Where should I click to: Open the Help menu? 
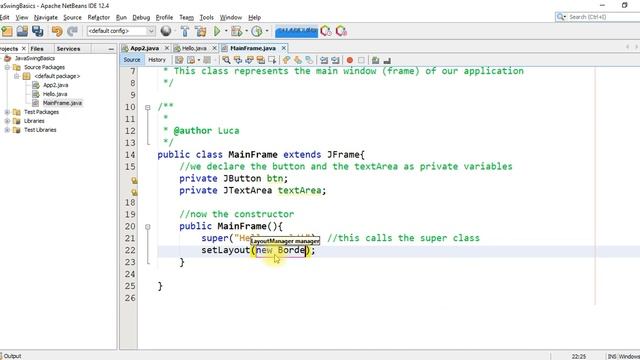254,18
